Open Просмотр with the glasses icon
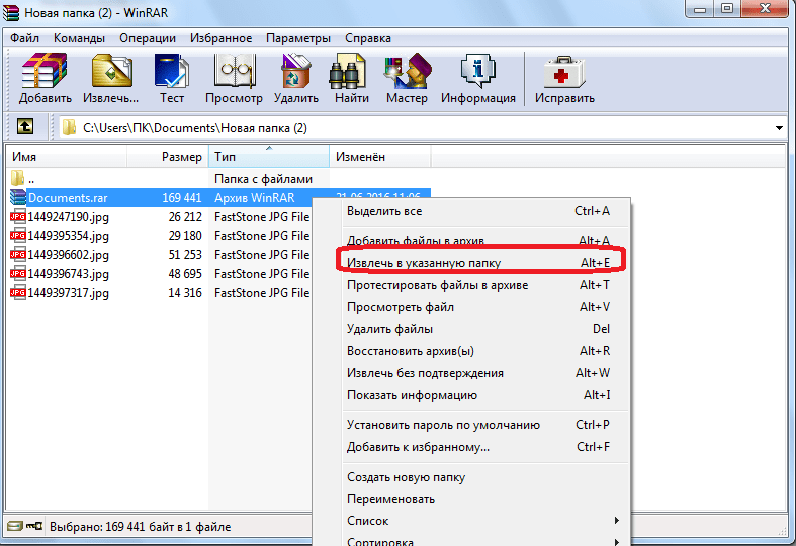This screenshot has height=546, width=796. click(234, 71)
